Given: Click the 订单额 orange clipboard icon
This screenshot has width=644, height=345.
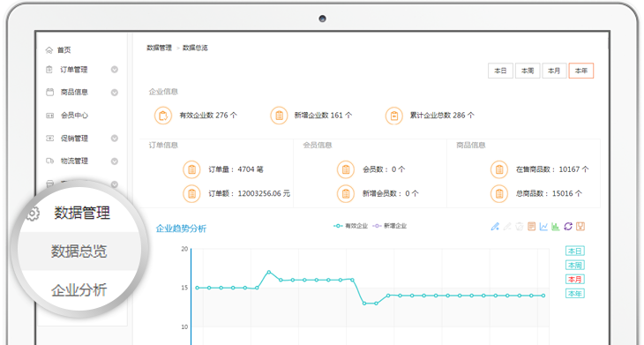Looking at the screenshot, I should point(191,193).
